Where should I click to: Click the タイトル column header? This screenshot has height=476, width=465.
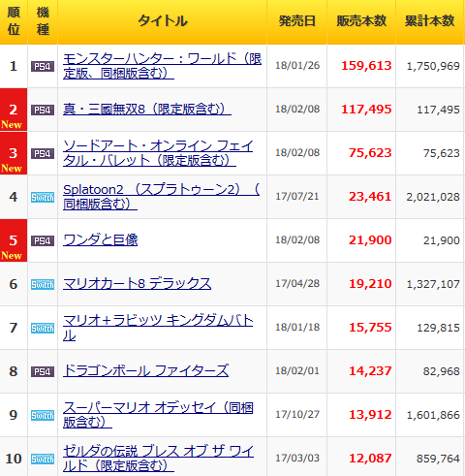click(162, 21)
